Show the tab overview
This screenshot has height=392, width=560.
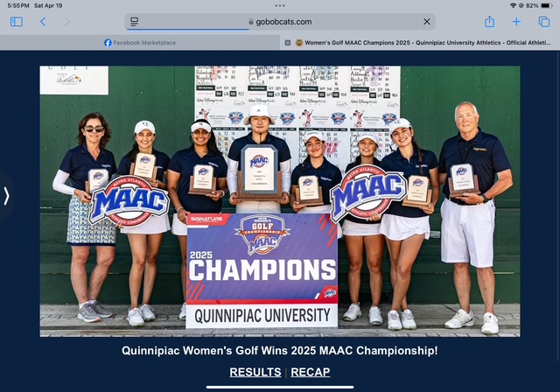544,22
